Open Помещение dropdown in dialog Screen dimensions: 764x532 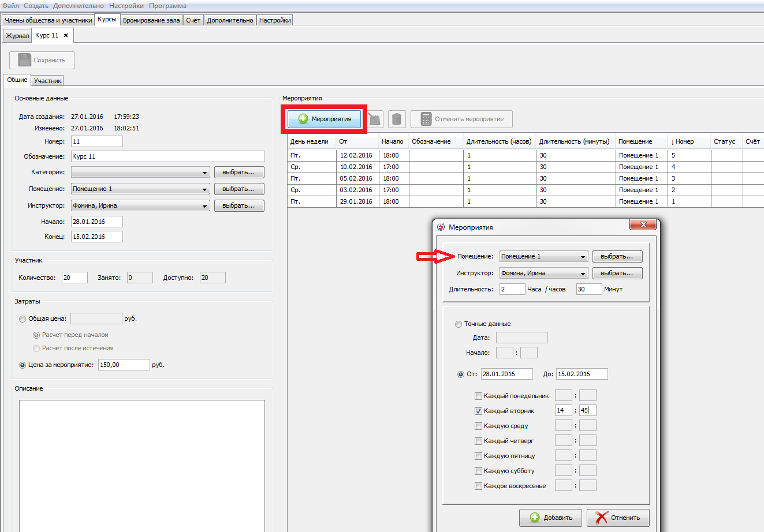543,257
